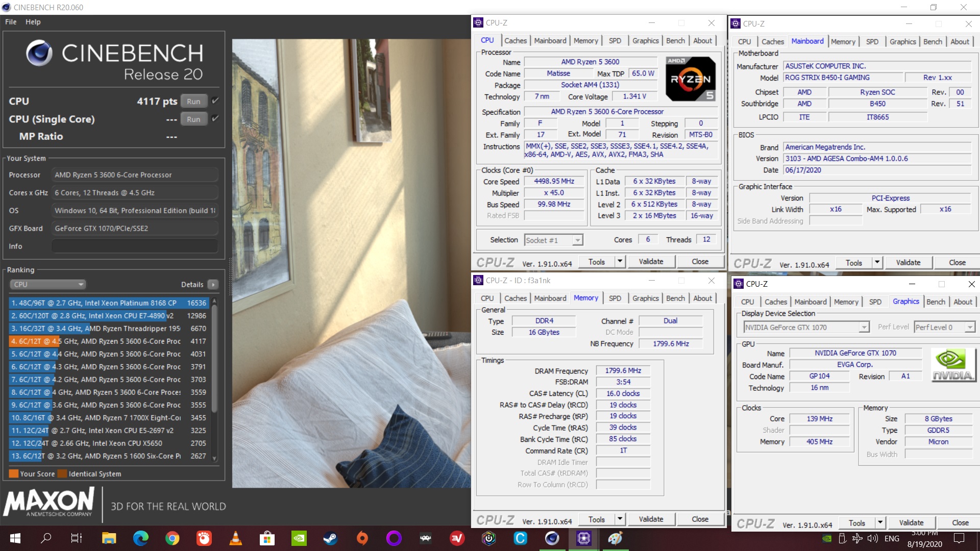Click Validate in the CPU tab window
Screen dimensions: 980x551
click(651, 262)
